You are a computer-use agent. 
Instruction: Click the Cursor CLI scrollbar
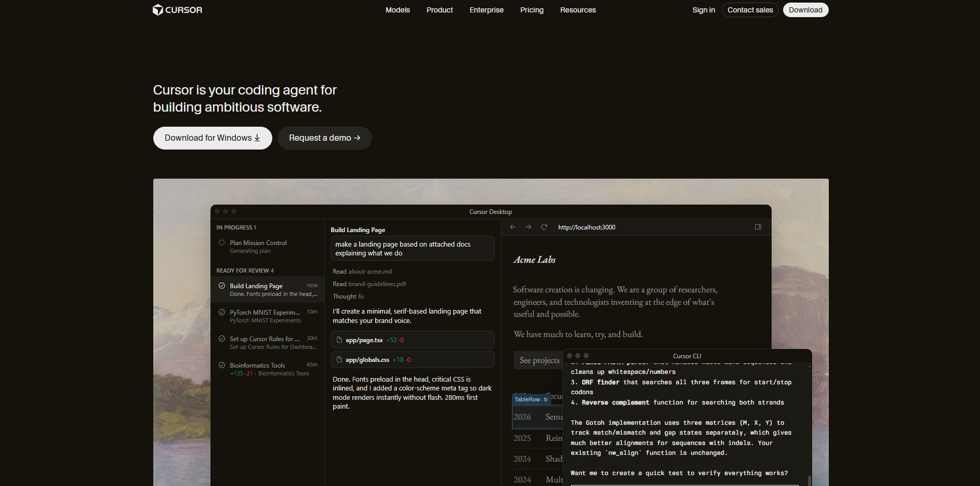810,480
